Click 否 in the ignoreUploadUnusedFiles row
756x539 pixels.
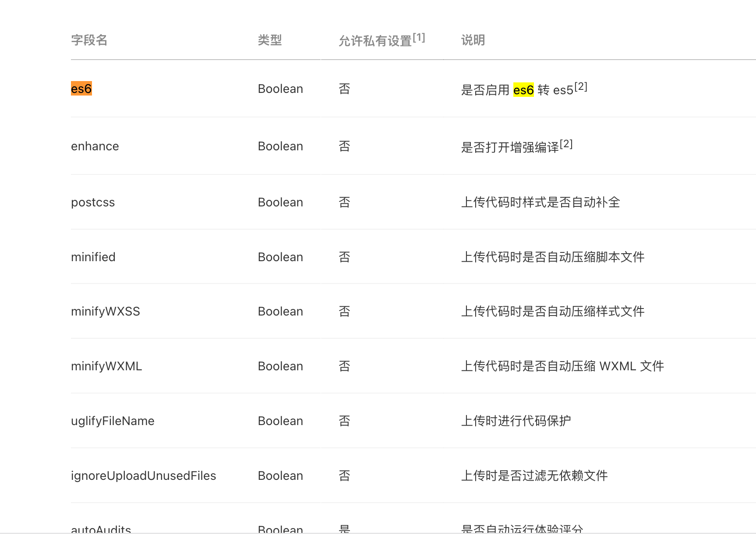345,476
